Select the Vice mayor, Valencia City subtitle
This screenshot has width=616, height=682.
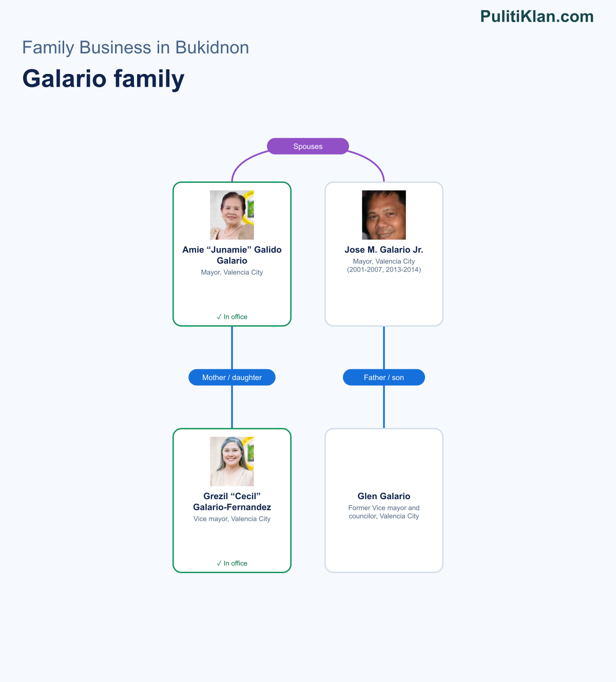[x=232, y=519]
